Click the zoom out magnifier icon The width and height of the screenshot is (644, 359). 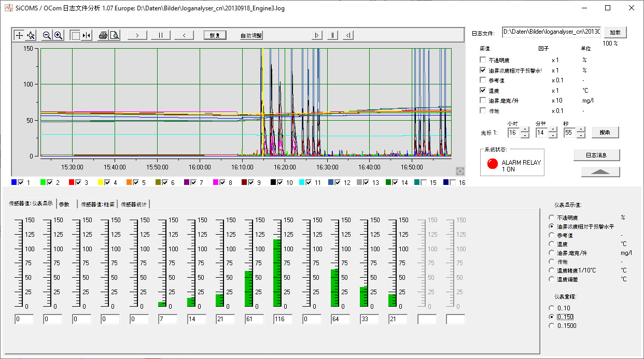[x=47, y=35]
